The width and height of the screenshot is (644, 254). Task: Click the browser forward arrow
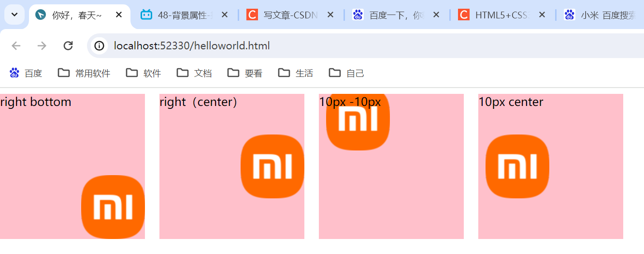click(42, 46)
